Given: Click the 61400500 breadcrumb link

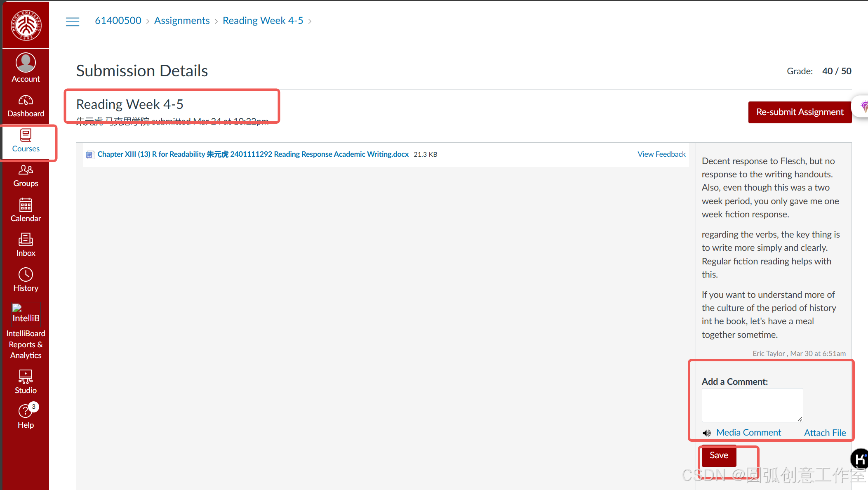Looking at the screenshot, I should click(x=118, y=21).
